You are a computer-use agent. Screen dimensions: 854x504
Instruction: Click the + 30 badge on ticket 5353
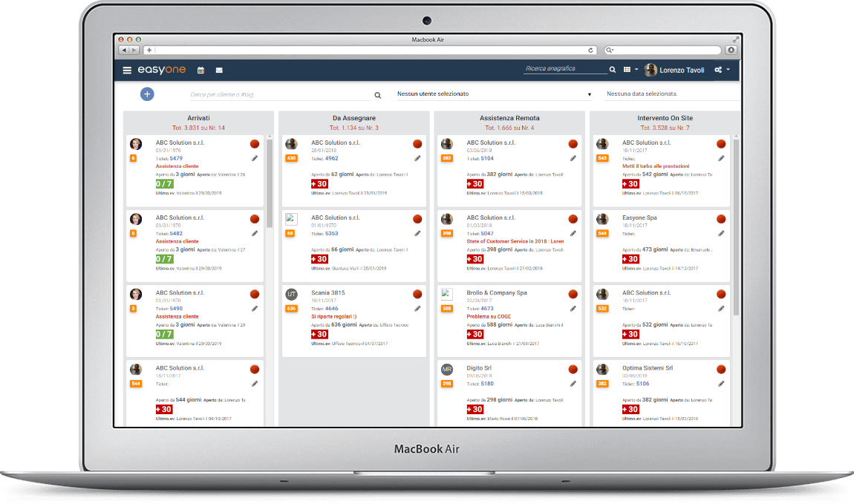click(x=320, y=259)
